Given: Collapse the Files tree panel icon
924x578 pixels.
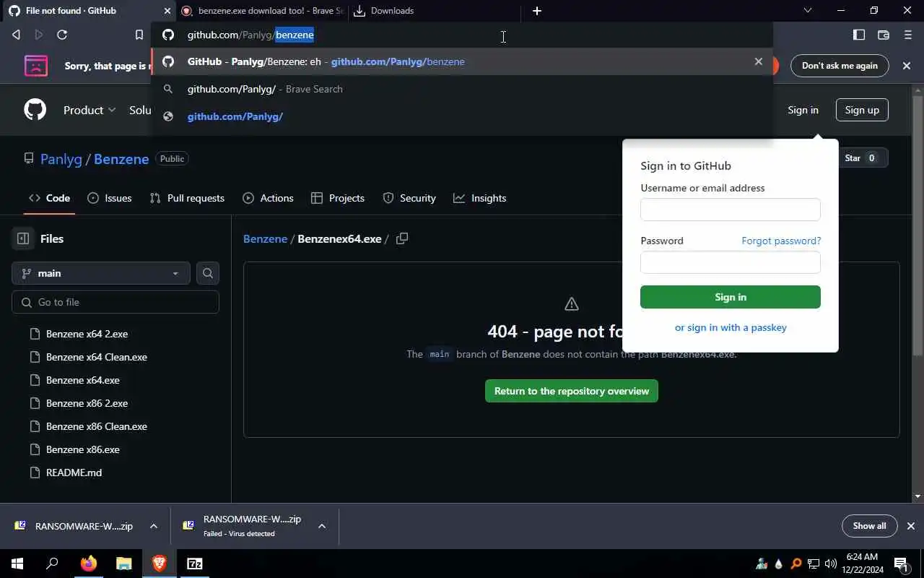Looking at the screenshot, I should click(x=23, y=238).
